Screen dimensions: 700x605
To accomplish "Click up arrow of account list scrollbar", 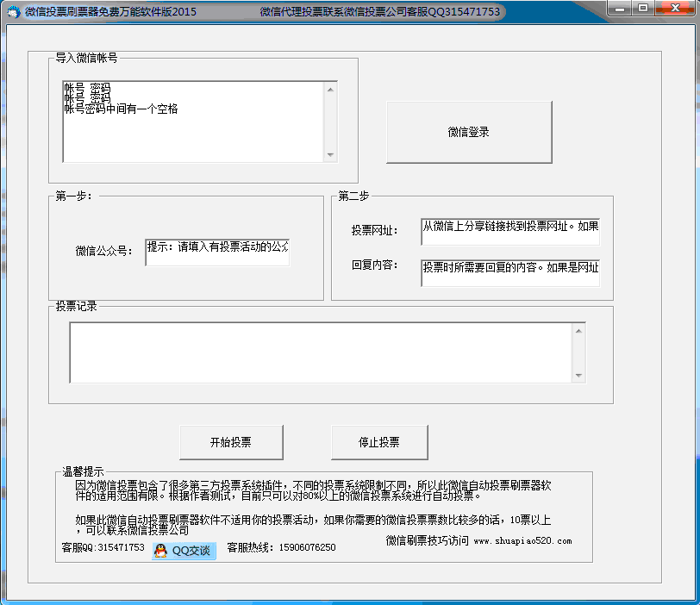I will (330, 90).
